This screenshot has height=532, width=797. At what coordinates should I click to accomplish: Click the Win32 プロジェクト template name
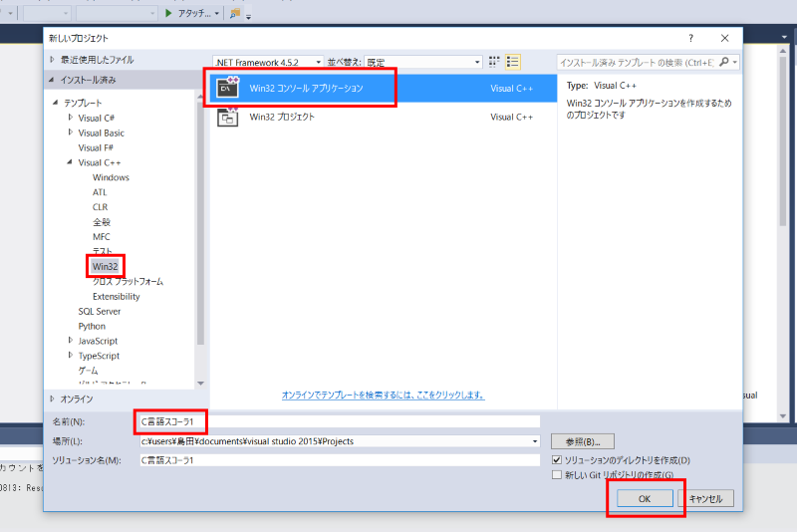pos(282,117)
